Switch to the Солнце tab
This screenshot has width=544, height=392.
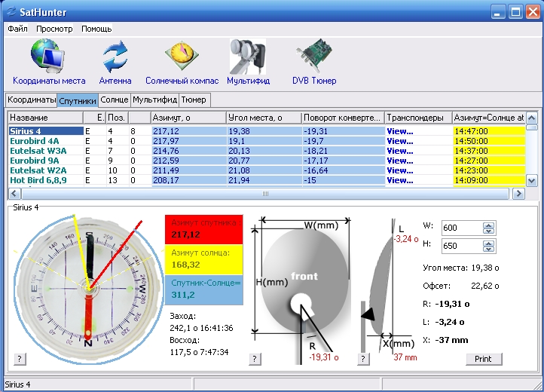pyautogui.click(x=114, y=100)
